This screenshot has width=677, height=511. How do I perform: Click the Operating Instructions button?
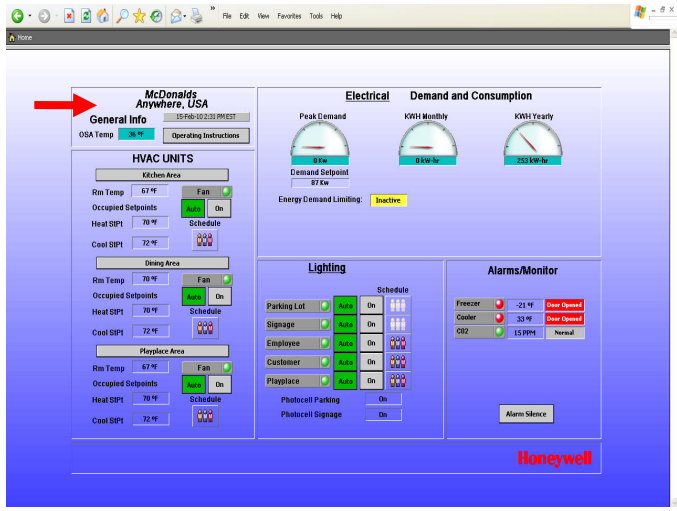pyautogui.click(x=206, y=136)
